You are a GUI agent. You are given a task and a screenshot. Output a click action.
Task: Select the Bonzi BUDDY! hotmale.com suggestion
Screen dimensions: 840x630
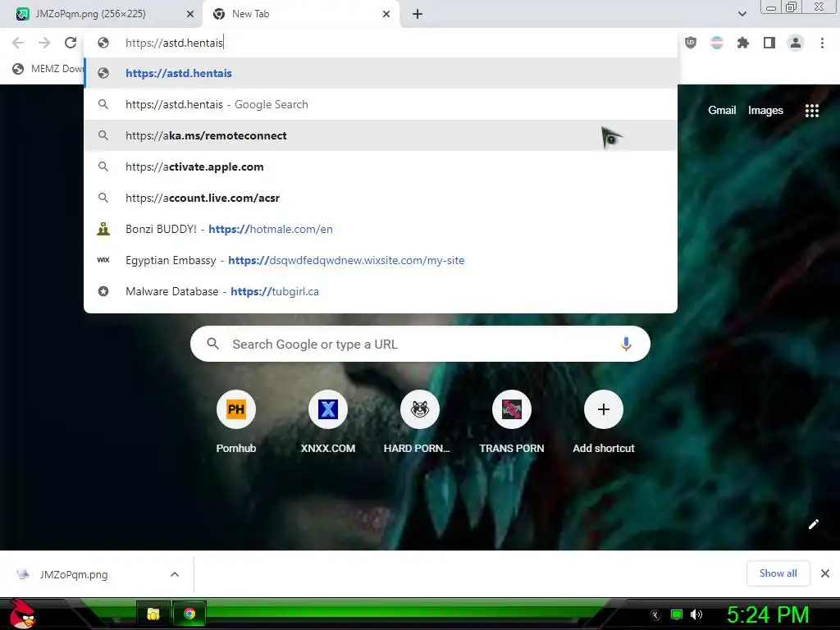(381, 229)
